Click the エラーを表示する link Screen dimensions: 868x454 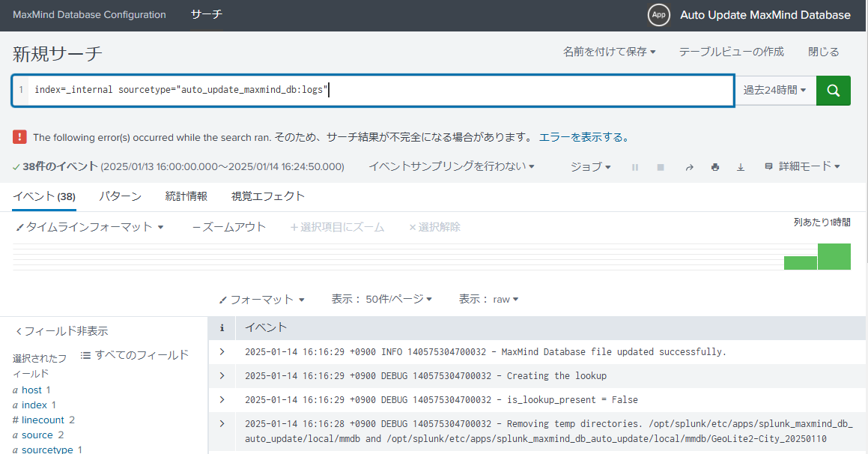pyautogui.click(x=588, y=139)
